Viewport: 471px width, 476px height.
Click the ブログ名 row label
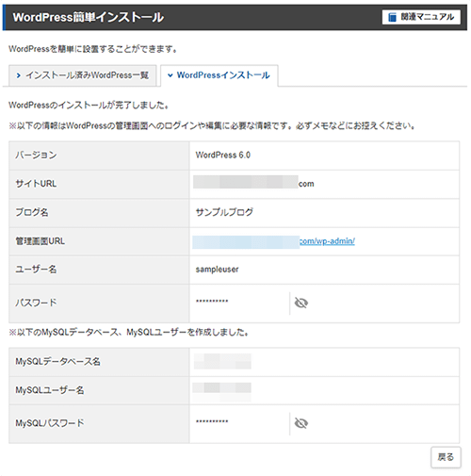coord(32,212)
